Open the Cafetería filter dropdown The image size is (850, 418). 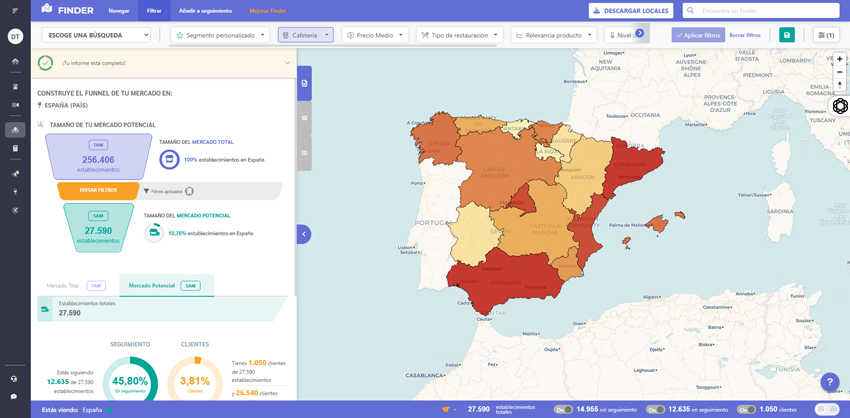click(x=306, y=35)
